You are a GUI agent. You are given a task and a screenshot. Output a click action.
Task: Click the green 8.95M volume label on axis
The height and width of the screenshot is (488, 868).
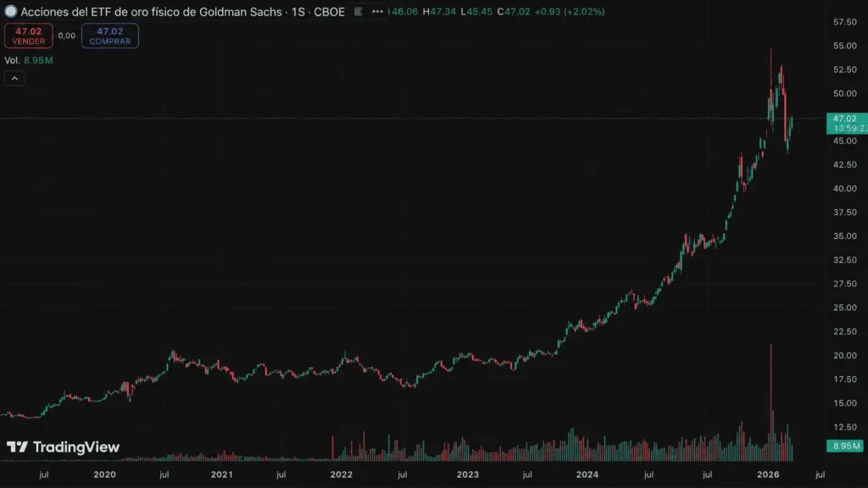(845, 446)
